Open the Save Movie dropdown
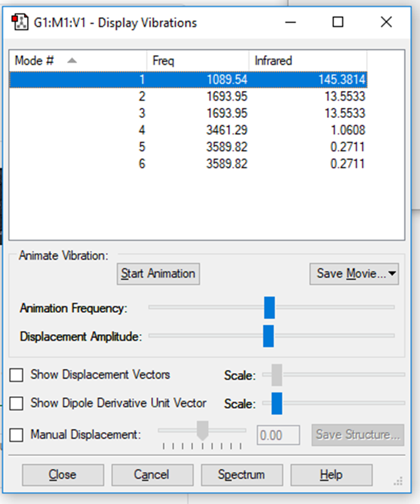Viewport: 420px width, 504px height. point(354,274)
